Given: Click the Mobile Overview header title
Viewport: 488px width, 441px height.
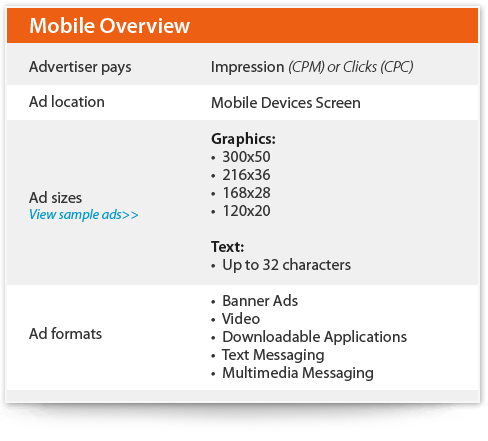Looking at the screenshot, I should click(x=109, y=26).
